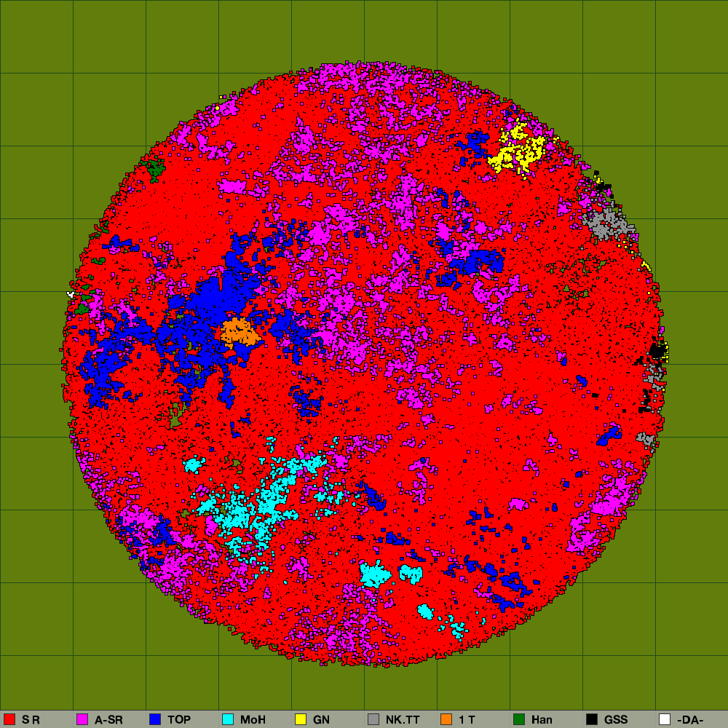Image resolution: width=728 pixels, height=728 pixels.
Task: Select the "TOP" legend label
Action: pyautogui.click(x=179, y=720)
